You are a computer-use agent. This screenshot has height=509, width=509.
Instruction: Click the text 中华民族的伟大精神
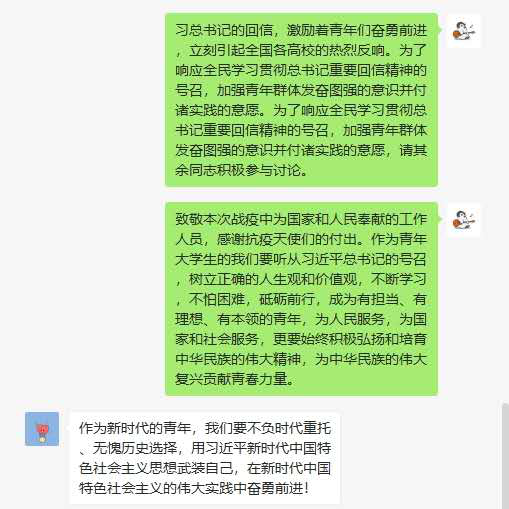click(238, 359)
